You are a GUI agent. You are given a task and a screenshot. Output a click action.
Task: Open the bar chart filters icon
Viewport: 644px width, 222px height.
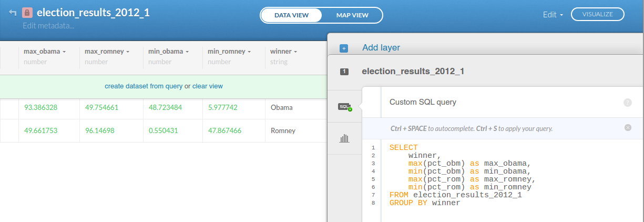(x=344, y=139)
